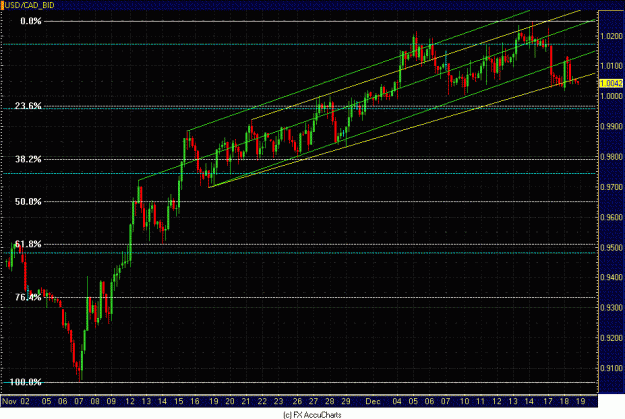Pick the 29 date on time axis
This screenshot has height=419, width=625.
(346, 401)
